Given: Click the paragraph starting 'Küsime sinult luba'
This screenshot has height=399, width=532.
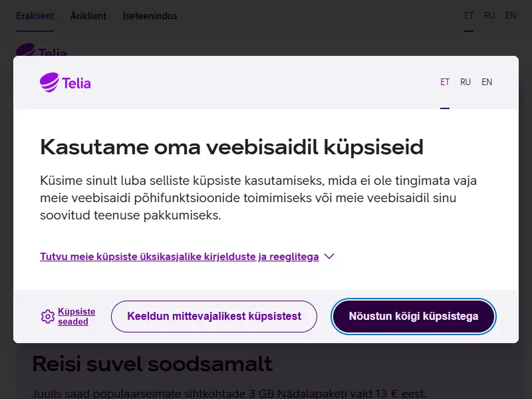Looking at the screenshot, I should tap(258, 198).
